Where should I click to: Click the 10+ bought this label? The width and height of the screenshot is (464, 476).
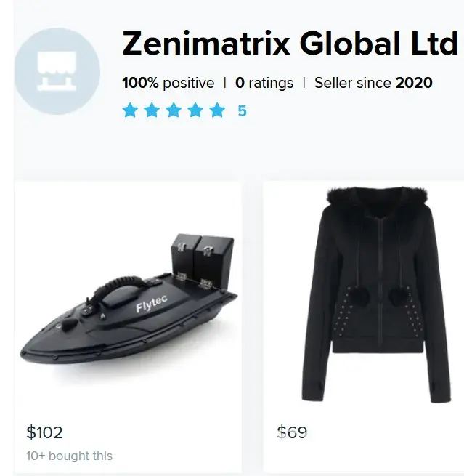pyautogui.click(x=70, y=456)
